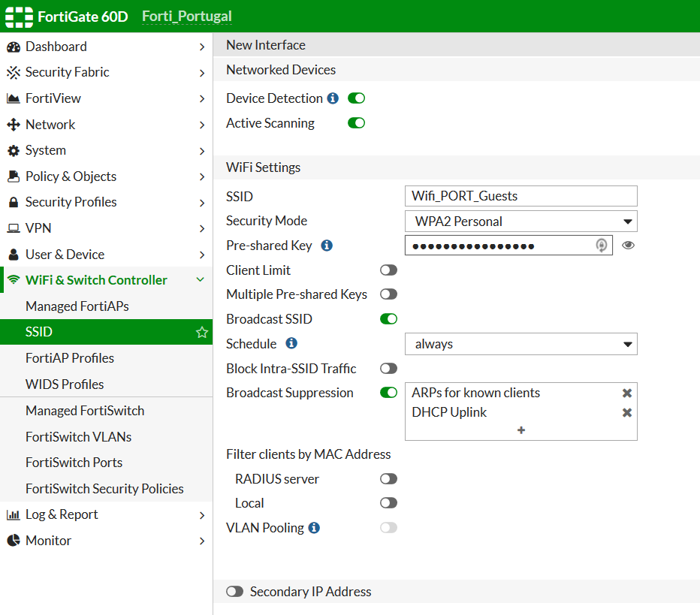700x615 pixels.
Task: Enable Local MAC filter toggle
Action: pyautogui.click(x=388, y=503)
